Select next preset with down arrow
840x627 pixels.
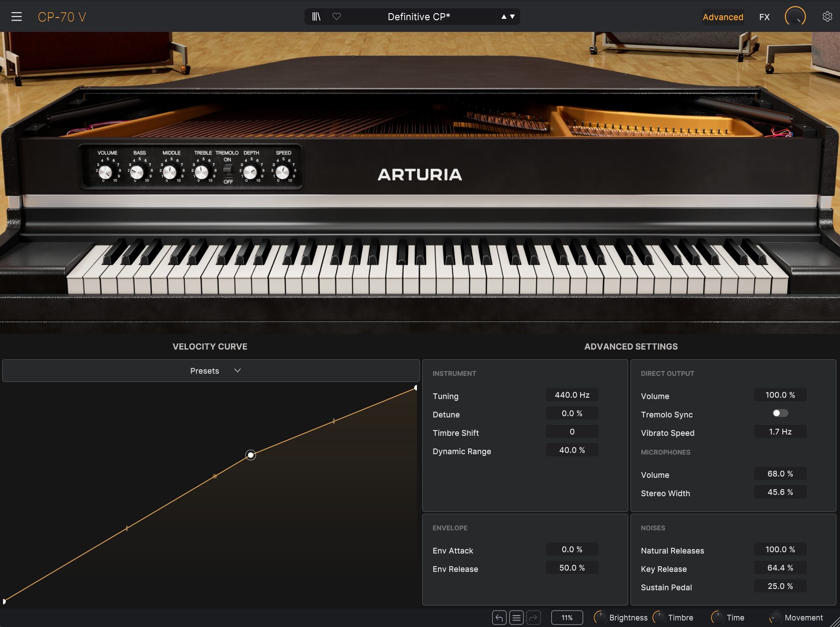[x=512, y=17]
